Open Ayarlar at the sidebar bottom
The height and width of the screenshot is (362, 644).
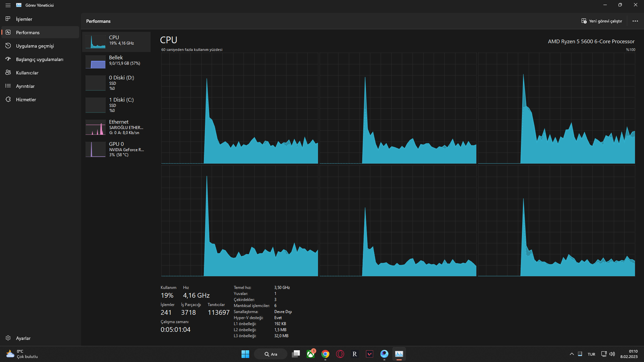[40, 338]
